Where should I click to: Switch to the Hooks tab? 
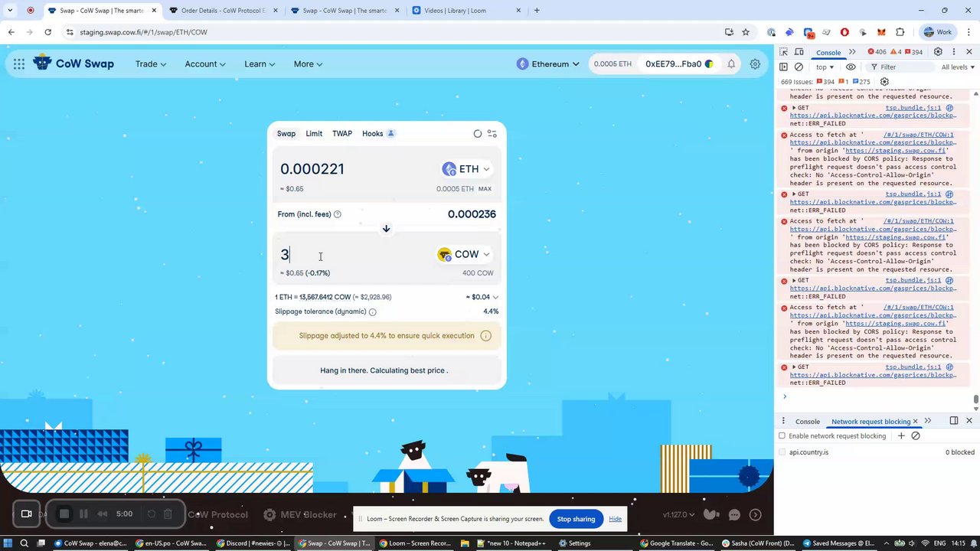[x=377, y=134]
